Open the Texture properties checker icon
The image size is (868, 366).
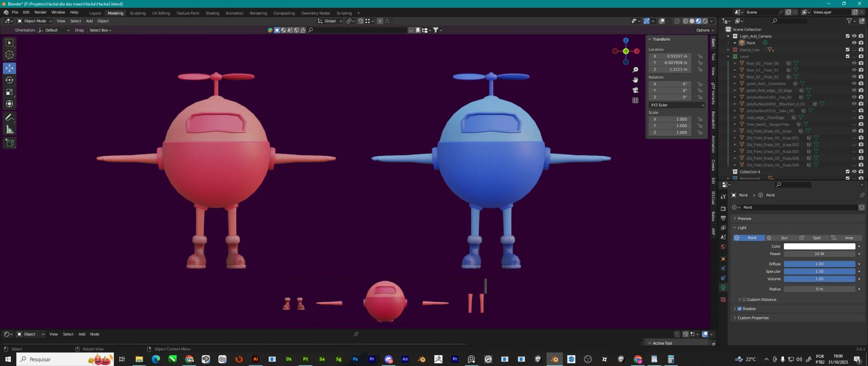click(723, 300)
